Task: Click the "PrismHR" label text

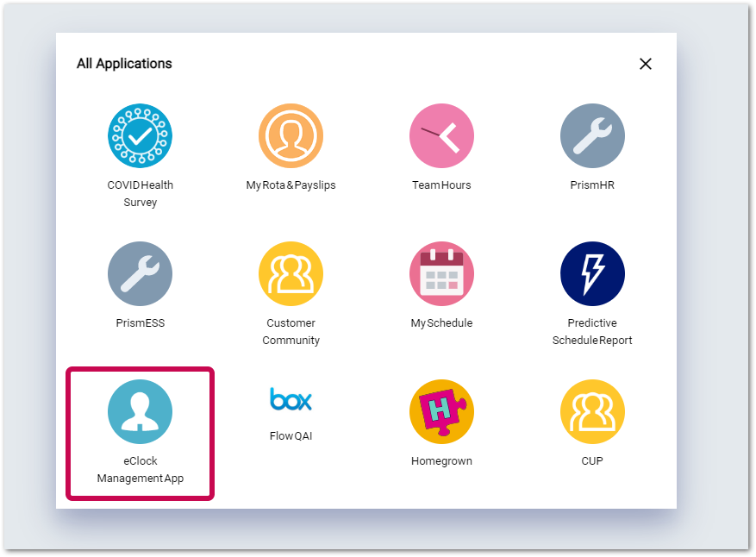Action: pyautogui.click(x=592, y=185)
